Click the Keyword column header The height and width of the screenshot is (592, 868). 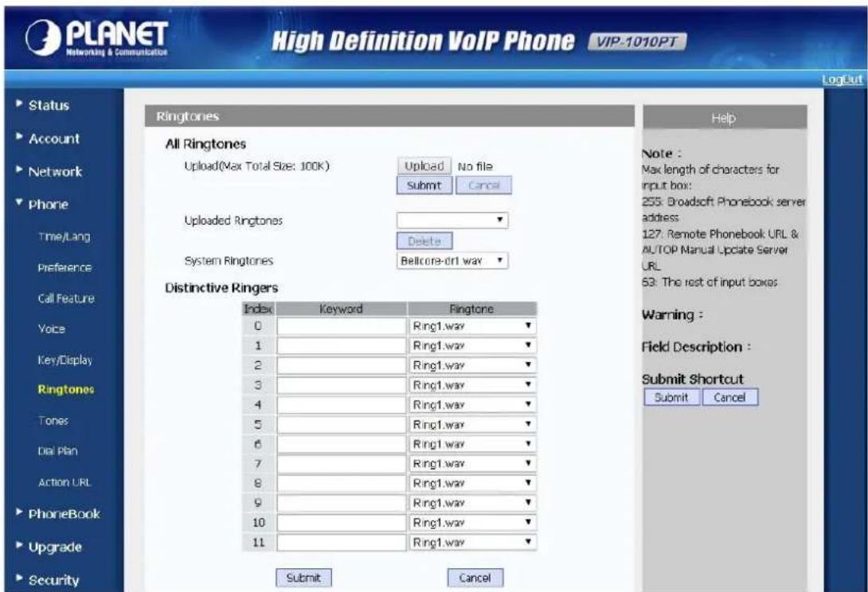tap(341, 309)
